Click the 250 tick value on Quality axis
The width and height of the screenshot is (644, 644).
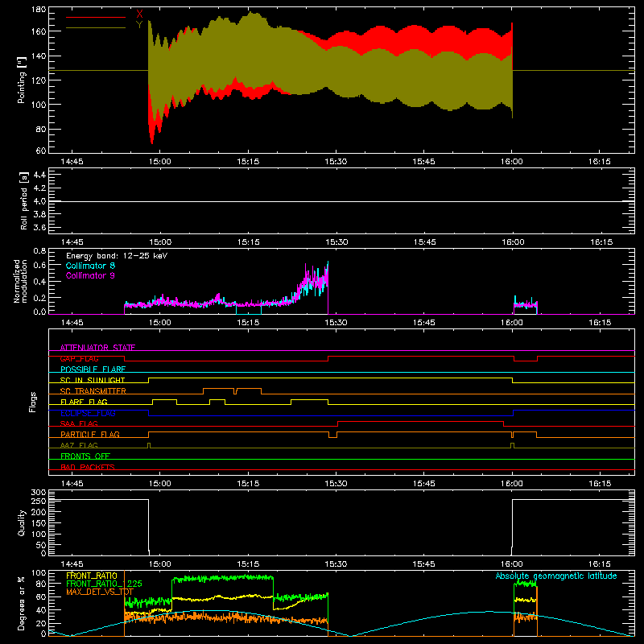[39, 502]
